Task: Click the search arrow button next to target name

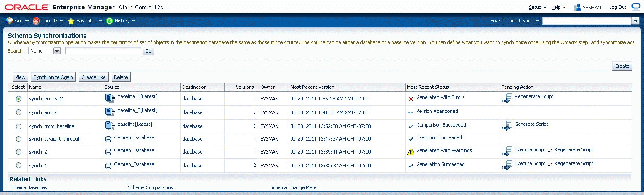Action: pyautogui.click(x=635, y=21)
